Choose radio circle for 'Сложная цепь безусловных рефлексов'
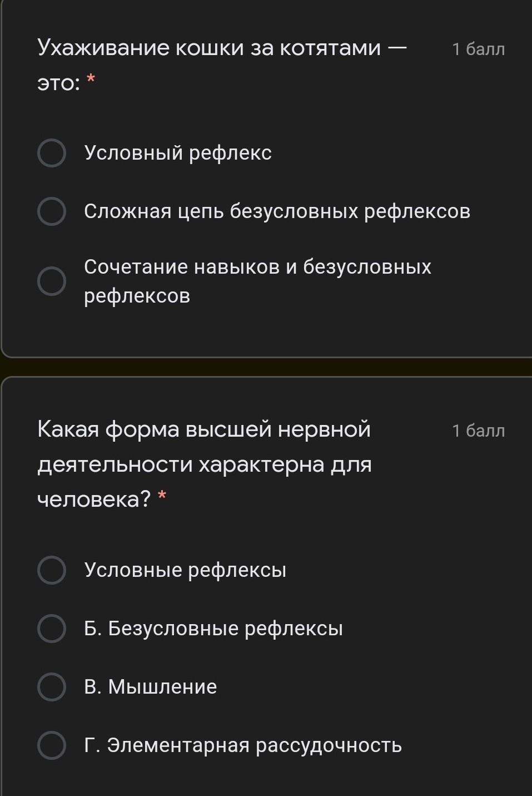 (x=52, y=211)
